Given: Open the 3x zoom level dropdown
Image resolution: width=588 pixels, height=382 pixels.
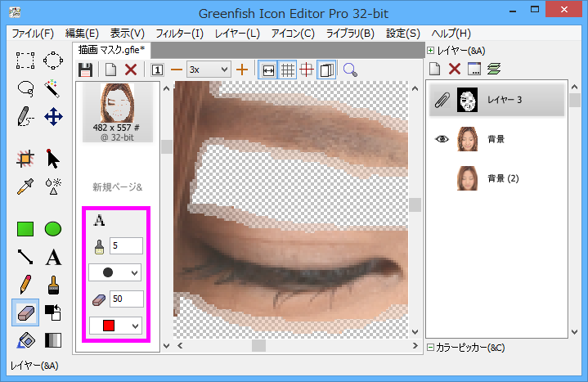Looking at the screenshot, I should (209, 70).
